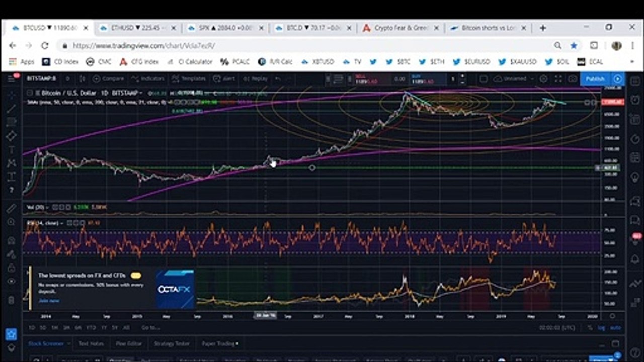Expand the Stock Screener dropdown arrow
The image size is (644, 362).
(68, 344)
